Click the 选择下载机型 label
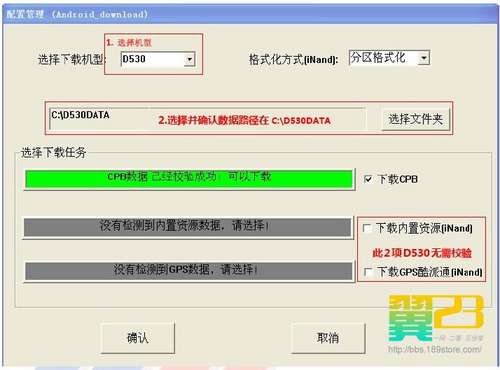Image resolution: width=500 pixels, height=370 pixels. click(x=72, y=60)
